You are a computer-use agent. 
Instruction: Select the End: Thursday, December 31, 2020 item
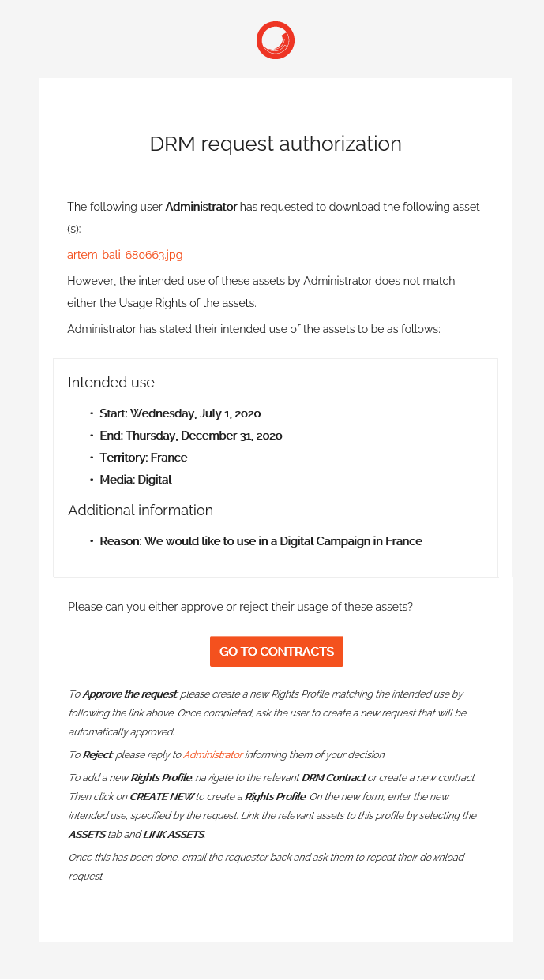[x=191, y=436]
